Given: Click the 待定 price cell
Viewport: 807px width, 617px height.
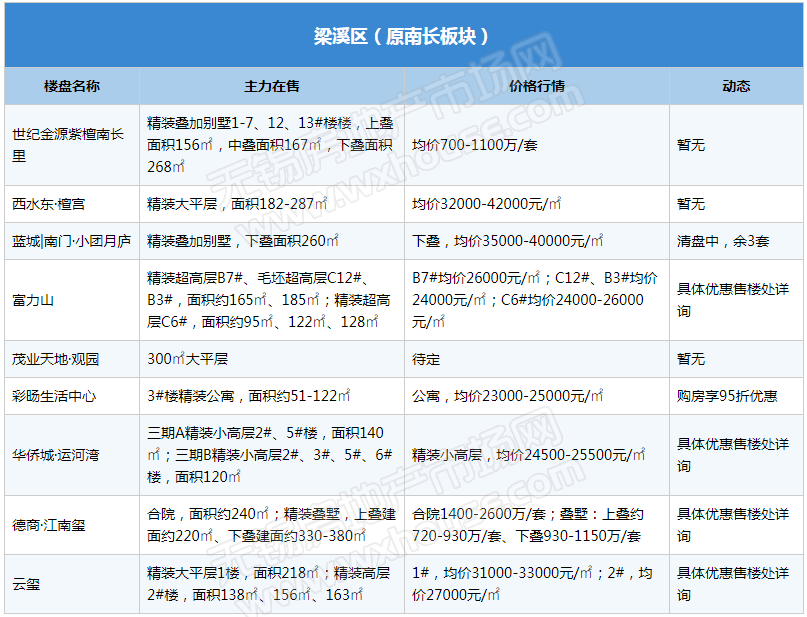Looking at the screenshot, I should (426, 358).
